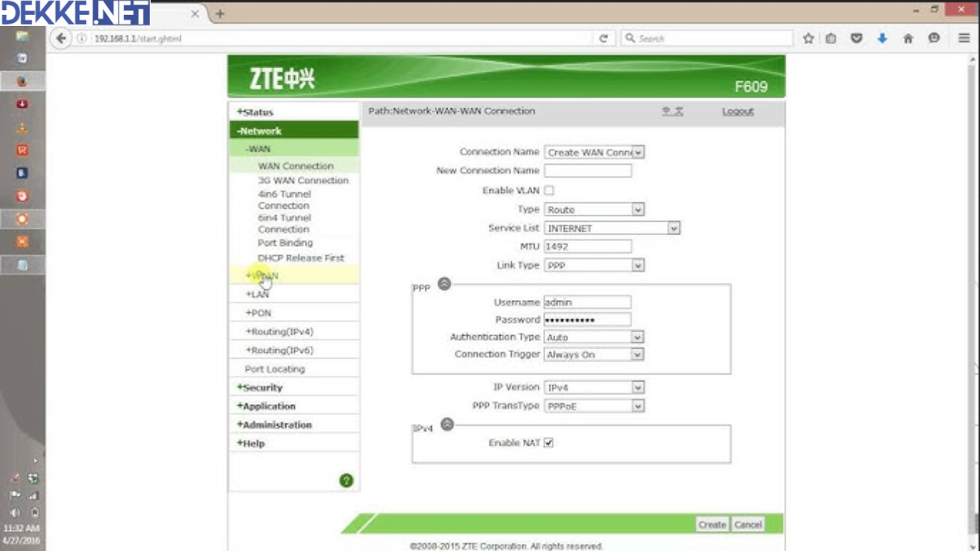Open the Service List dropdown
The image size is (980, 551).
click(x=612, y=228)
